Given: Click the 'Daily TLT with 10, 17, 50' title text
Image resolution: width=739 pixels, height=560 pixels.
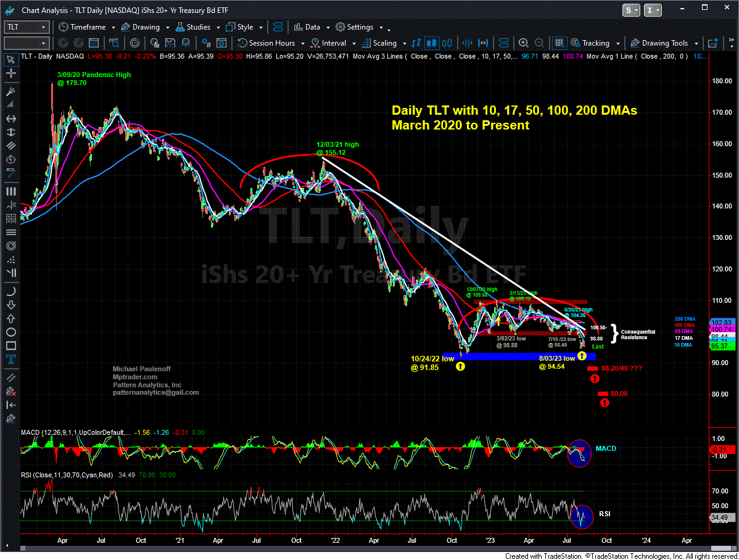Looking at the screenshot, I should coord(514,111).
